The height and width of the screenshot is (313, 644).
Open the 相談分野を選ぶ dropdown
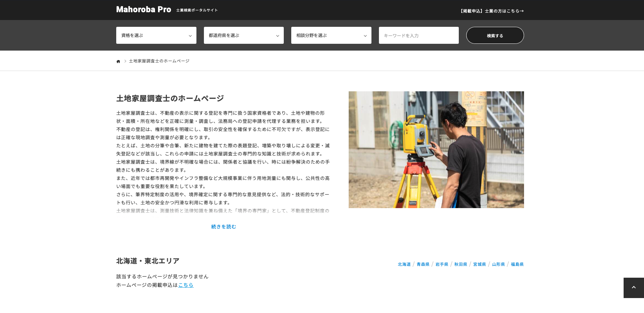[331, 35]
